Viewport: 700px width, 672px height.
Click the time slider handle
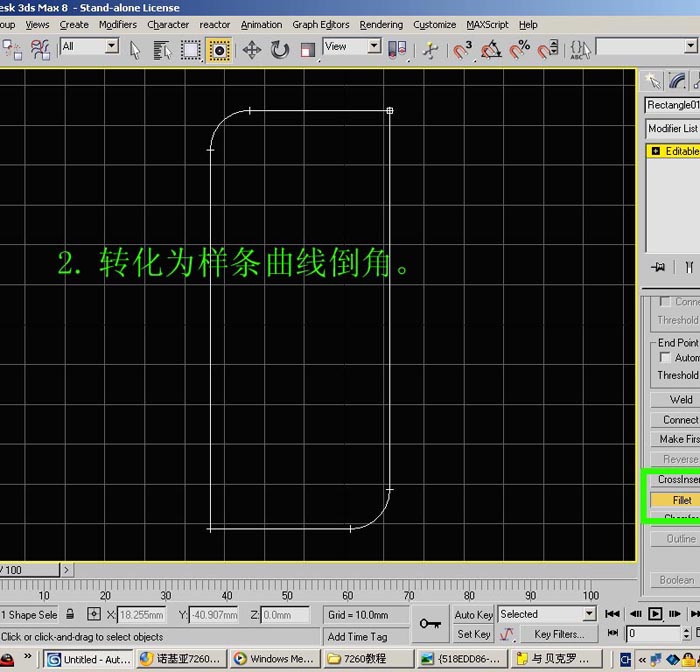[29, 570]
